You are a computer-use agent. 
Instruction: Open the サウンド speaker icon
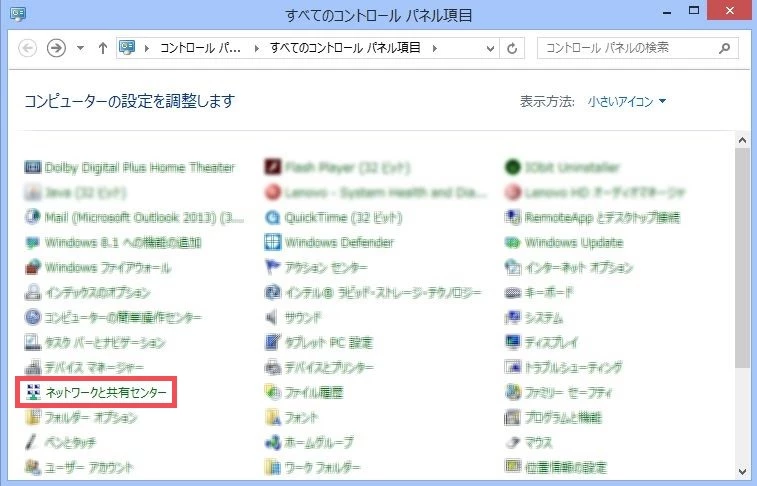[272, 317]
